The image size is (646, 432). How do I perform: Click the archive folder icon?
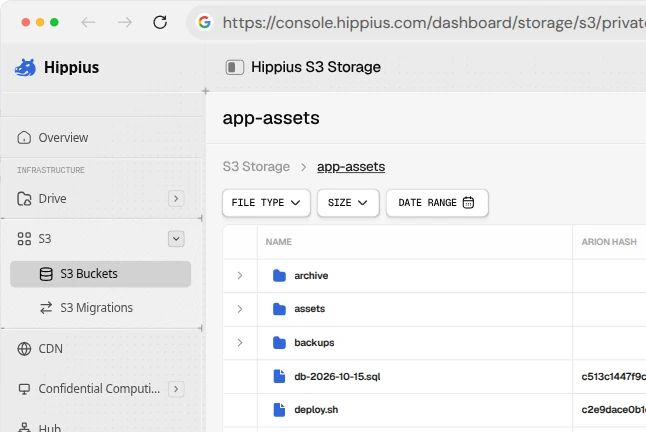pyautogui.click(x=279, y=276)
